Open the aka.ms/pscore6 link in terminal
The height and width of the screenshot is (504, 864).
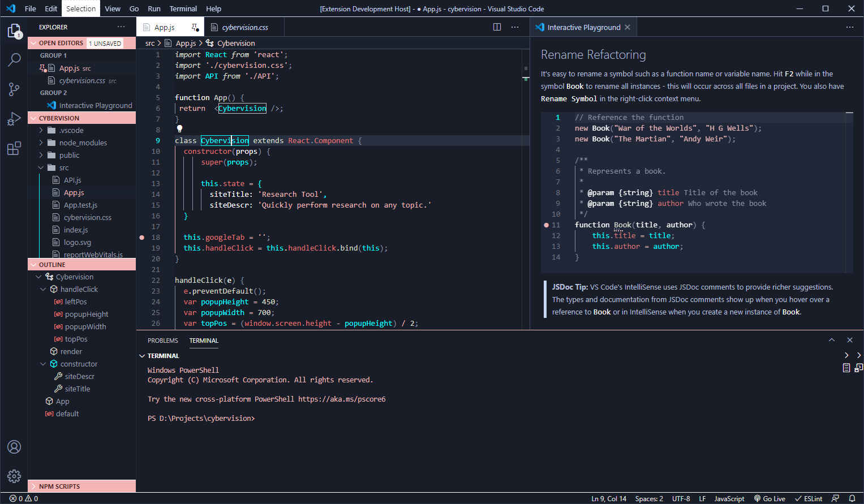coord(342,399)
